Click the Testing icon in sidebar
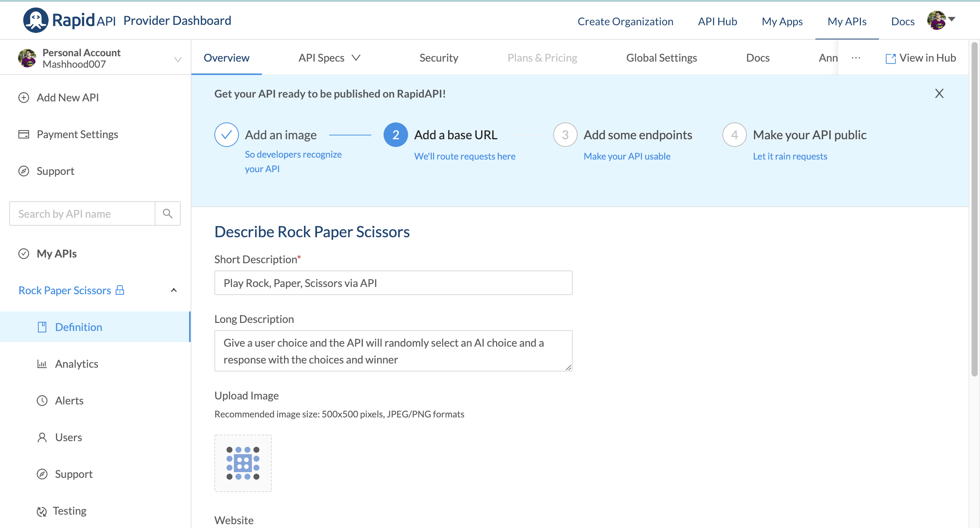 42,512
